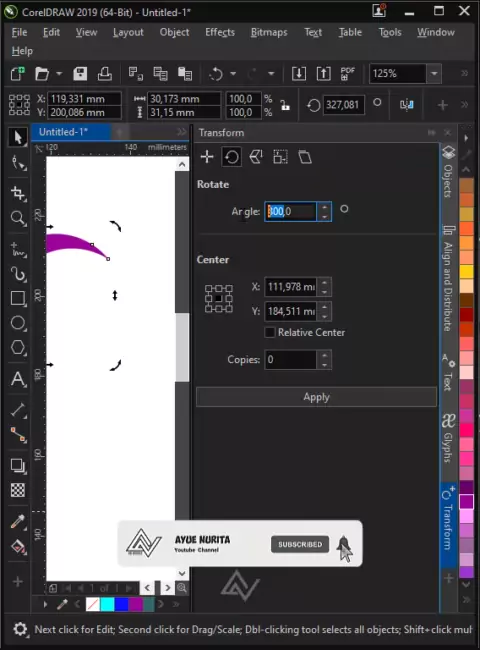Viewport: 480px width, 650px height.
Task: Select the Eyedropper tool
Action: pyautogui.click(x=18, y=522)
